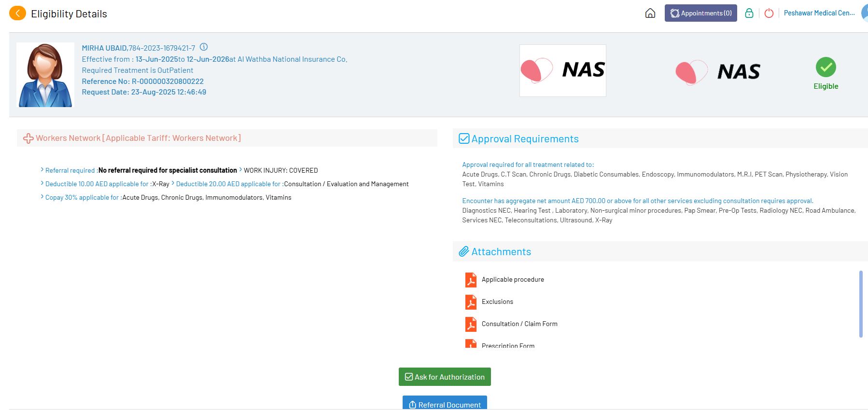Select Required Treatment is OutPatient text
The width and height of the screenshot is (868, 410).
(138, 70)
